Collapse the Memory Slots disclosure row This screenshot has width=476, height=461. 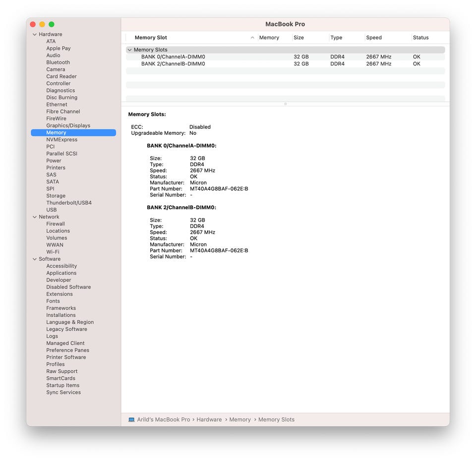[129, 50]
